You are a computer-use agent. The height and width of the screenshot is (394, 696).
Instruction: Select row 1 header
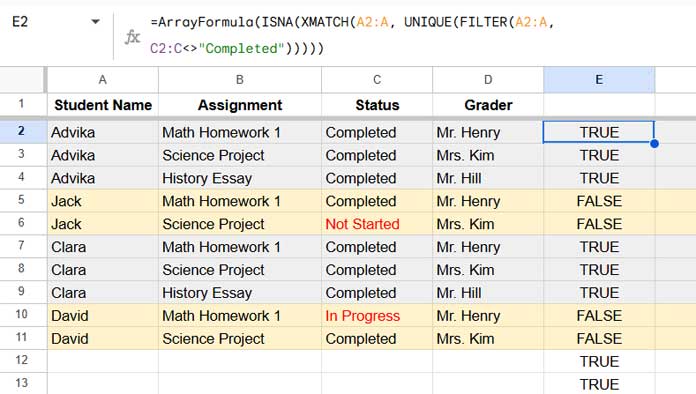(21, 105)
